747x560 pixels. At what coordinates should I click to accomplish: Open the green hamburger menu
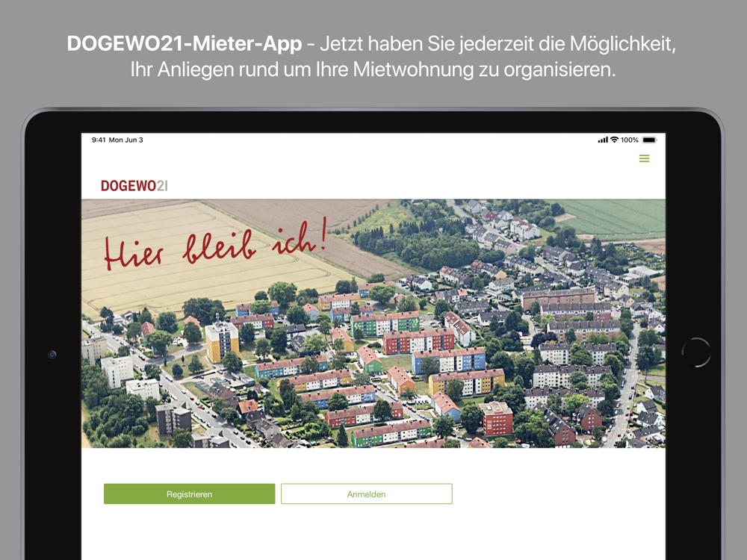click(644, 158)
